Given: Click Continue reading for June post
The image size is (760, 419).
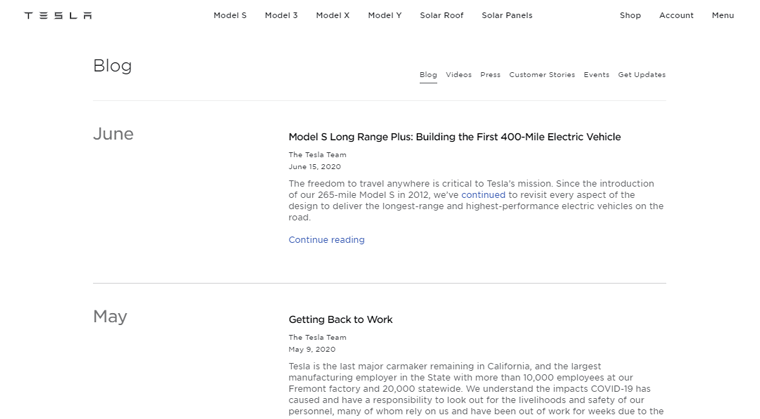Looking at the screenshot, I should coord(326,240).
